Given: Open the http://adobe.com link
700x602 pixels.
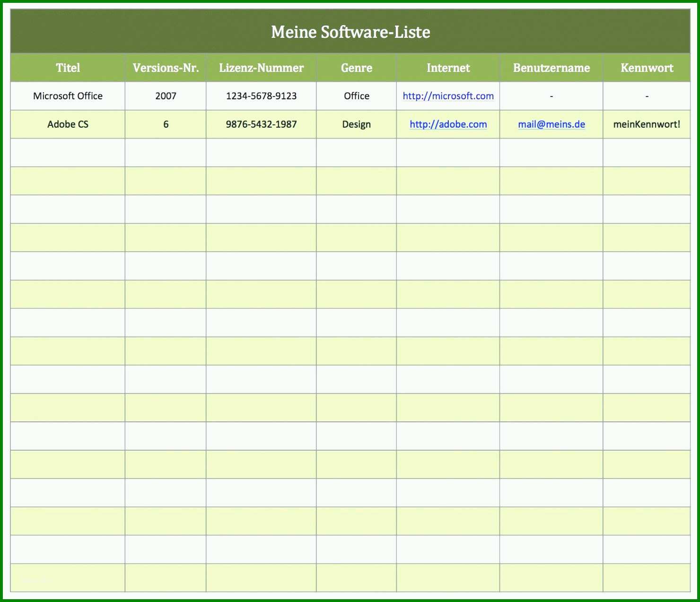Looking at the screenshot, I should pos(448,124).
